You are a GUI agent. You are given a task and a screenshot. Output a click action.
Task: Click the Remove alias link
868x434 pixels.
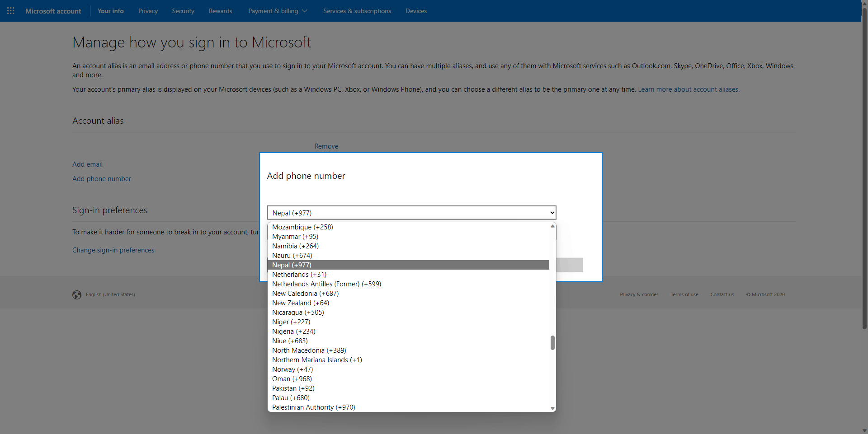click(326, 146)
